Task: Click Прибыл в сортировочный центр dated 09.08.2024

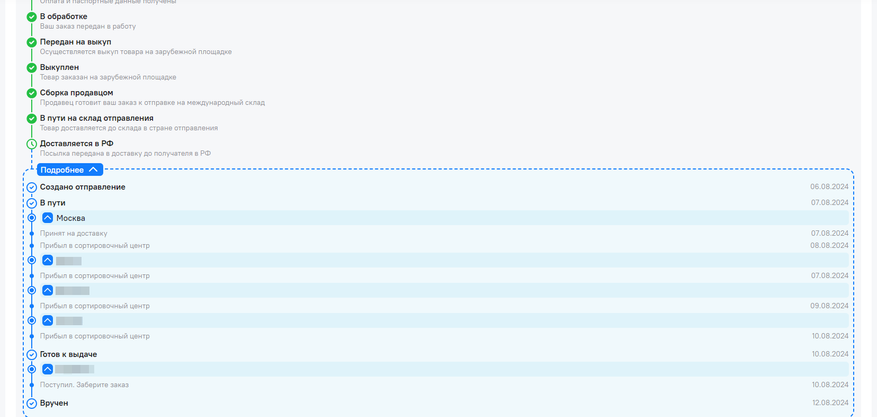Action: [x=95, y=306]
